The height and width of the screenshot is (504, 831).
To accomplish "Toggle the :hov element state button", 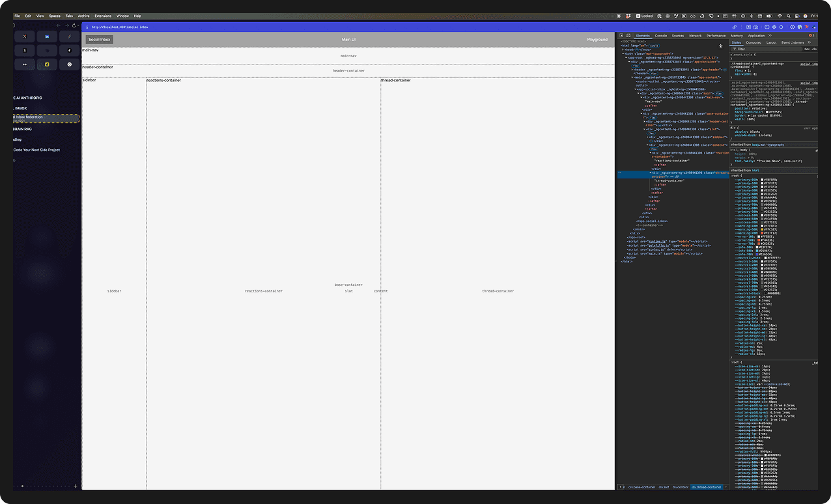I will [x=807, y=49].
